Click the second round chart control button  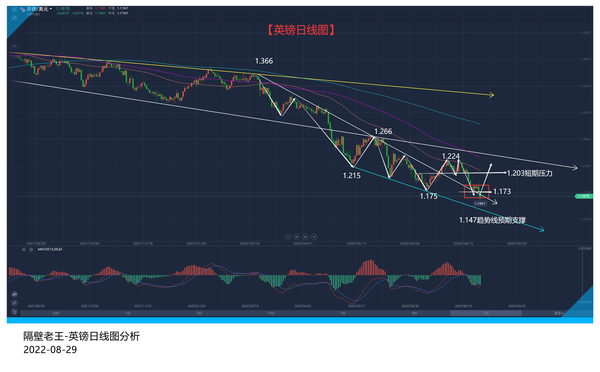click(x=297, y=237)
